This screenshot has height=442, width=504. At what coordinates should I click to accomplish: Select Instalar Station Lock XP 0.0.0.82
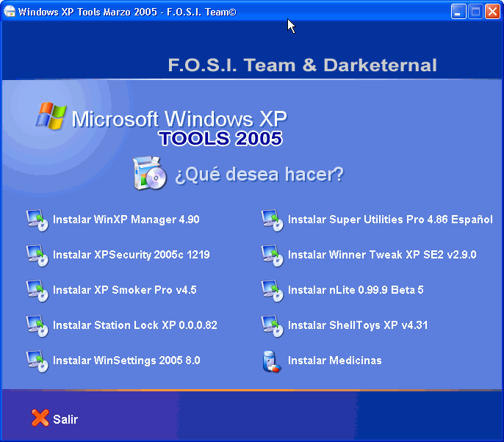[x=135, y=325]
